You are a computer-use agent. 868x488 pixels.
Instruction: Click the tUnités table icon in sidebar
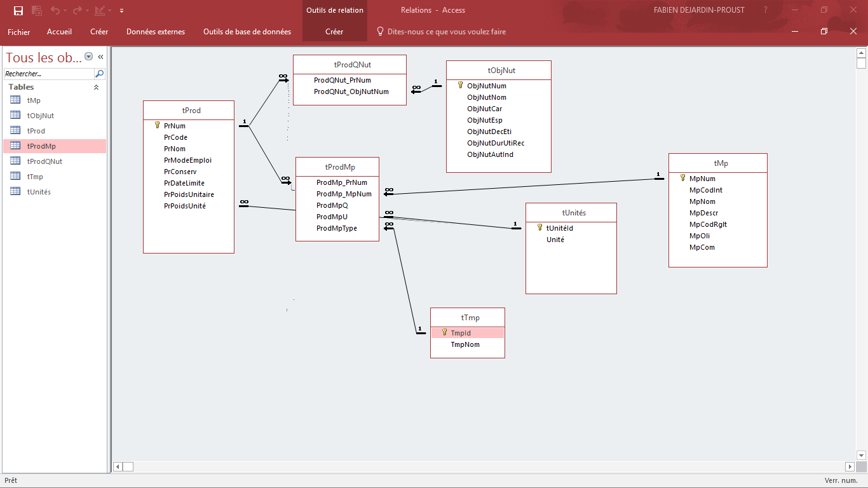(x=15, y=191)
